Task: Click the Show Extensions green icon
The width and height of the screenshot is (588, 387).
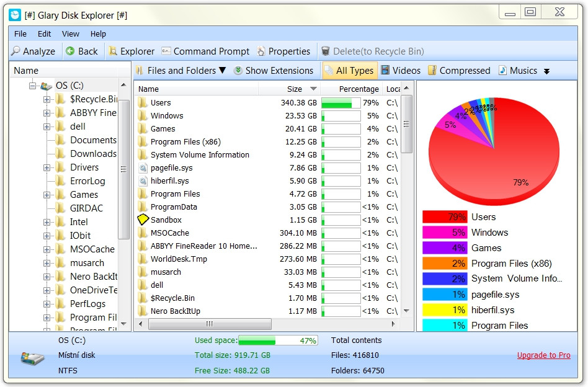Action: click(x=238, y=70)
